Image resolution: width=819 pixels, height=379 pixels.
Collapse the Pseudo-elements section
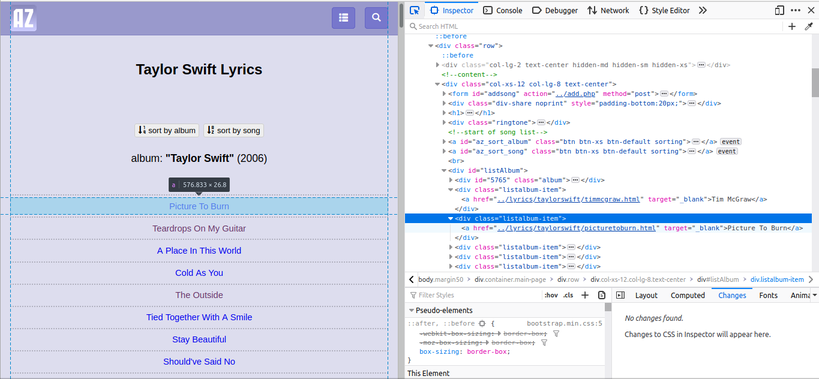pyautogui.click(x=412, y=311)
